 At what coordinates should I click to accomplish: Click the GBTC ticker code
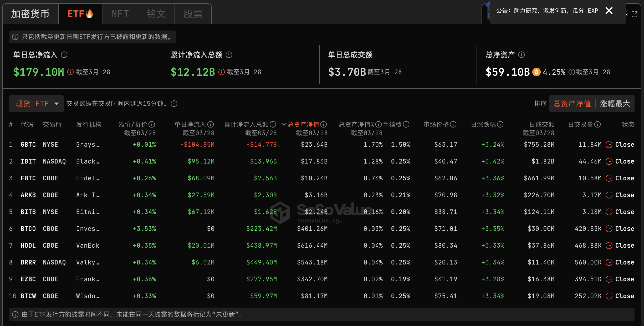[28, 144]
